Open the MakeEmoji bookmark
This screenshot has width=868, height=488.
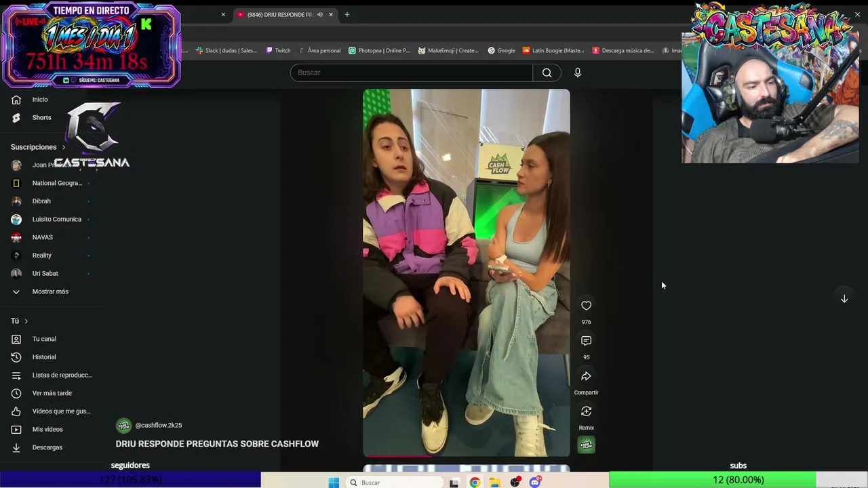(x=448, y=50)
